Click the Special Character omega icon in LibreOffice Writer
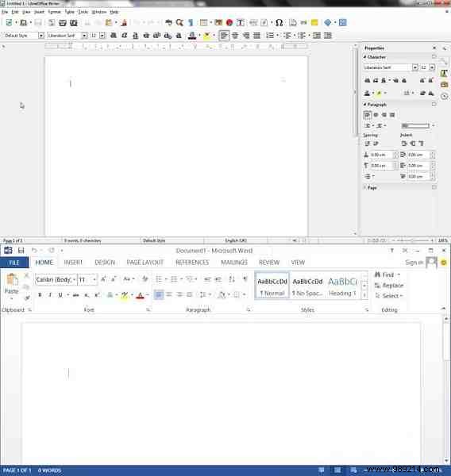Image resolution: width=451 pixels, height=476 pixels. coord(279,23)
